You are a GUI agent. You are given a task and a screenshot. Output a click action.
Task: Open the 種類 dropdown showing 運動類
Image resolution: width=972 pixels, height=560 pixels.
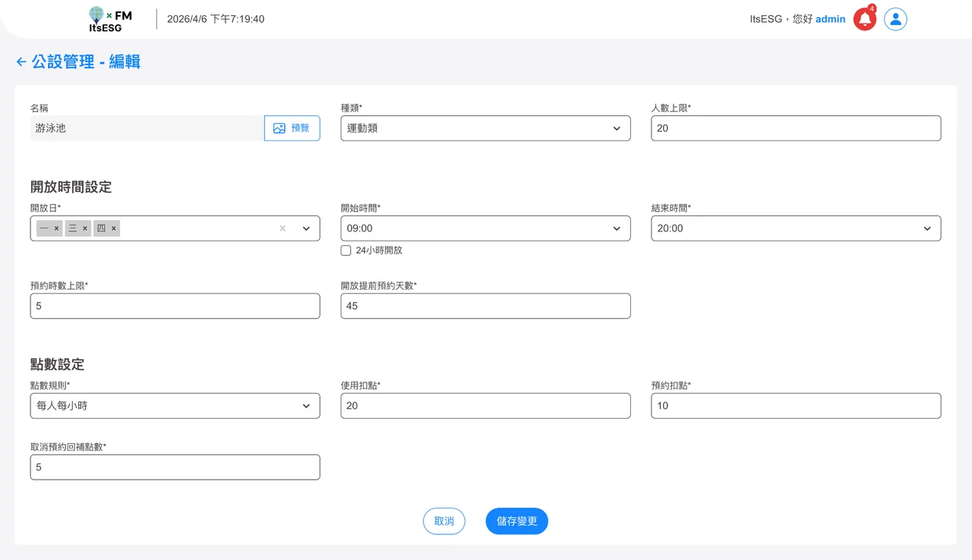click(485, 128)
